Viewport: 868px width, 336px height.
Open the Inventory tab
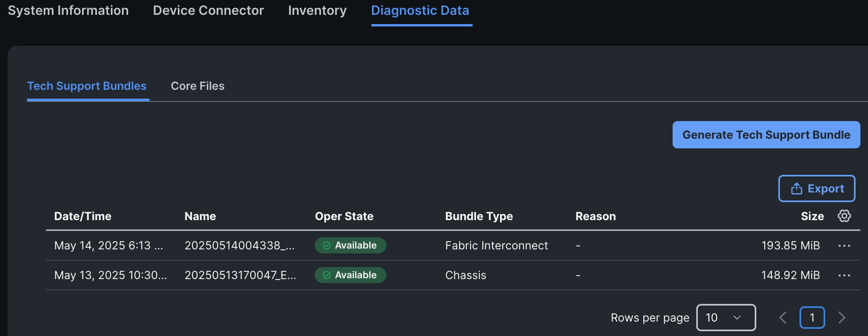317,10
